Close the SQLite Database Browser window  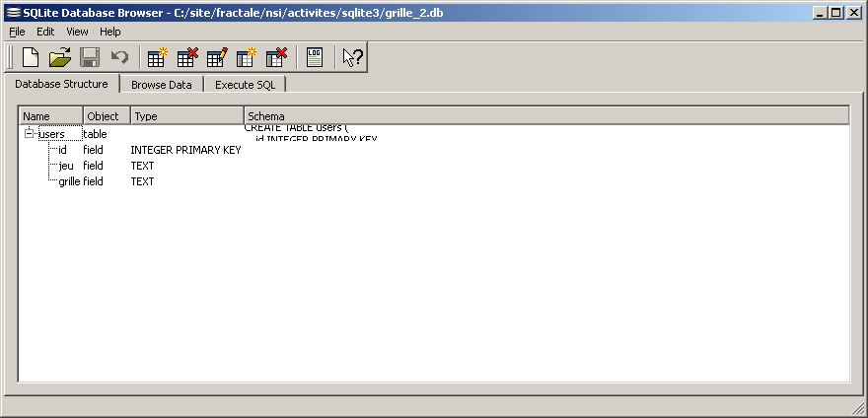853,12
